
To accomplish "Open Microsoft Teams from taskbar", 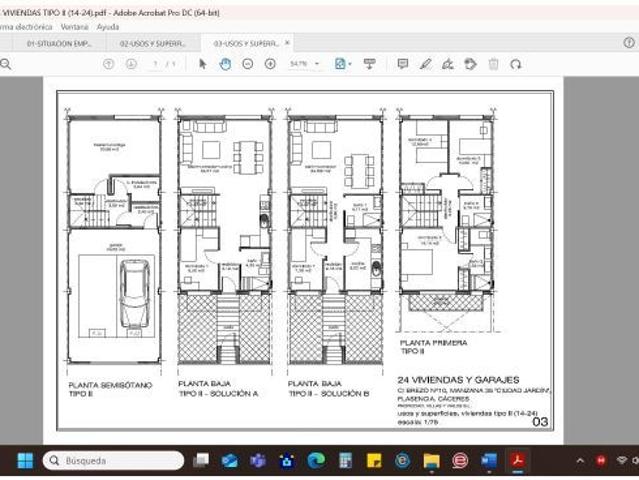I will [258, 461].
